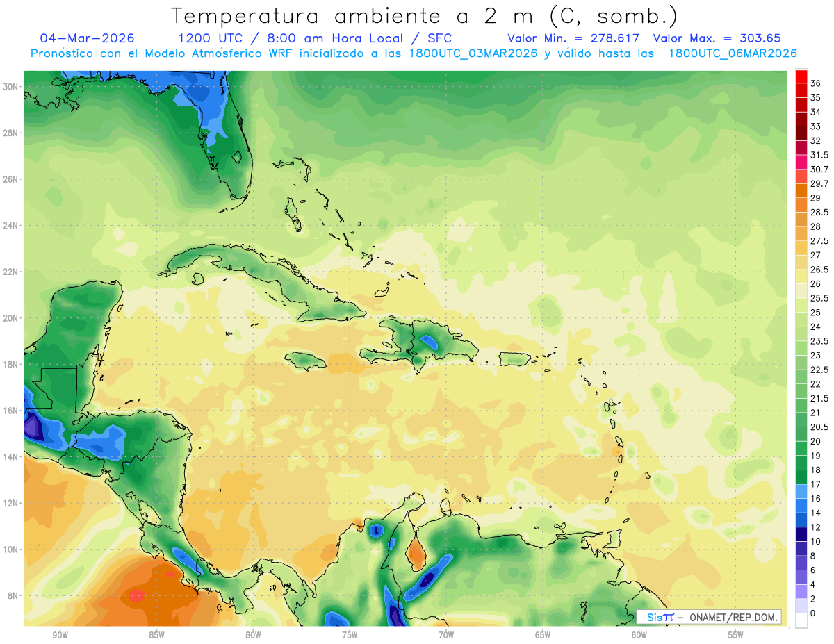Click the '35' value on the color scale

pyautogui.click(x=816, y=98)
